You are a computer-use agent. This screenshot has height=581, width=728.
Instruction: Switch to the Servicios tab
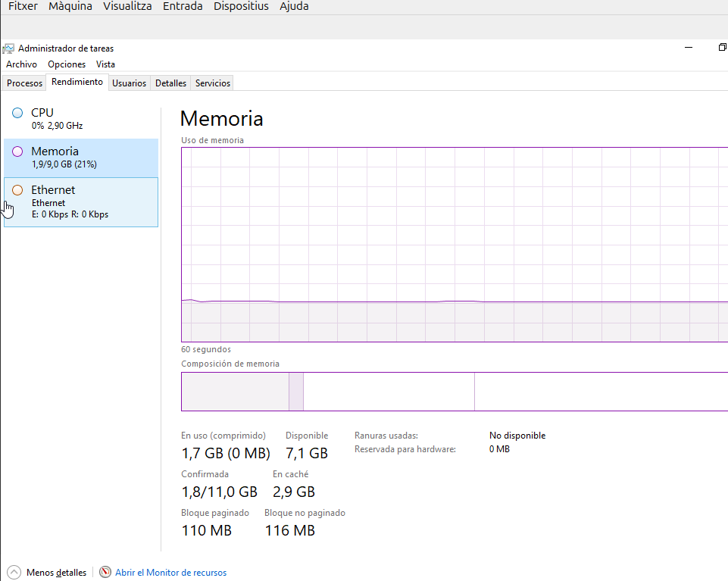tap(212, 83)
